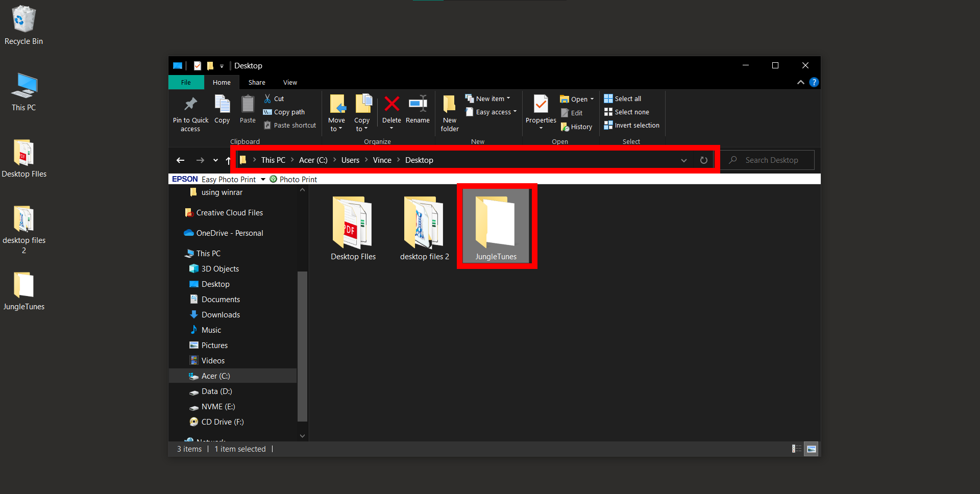Click inside the Search Desktop field
The height and width of the screenshot is (494, 980).
click(771, 160)
